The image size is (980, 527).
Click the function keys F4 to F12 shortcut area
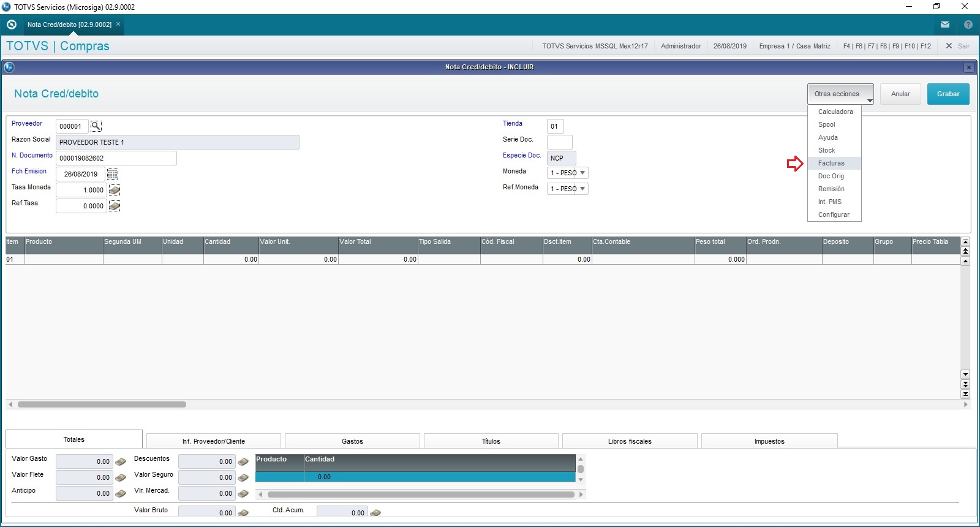pos(887,46)
